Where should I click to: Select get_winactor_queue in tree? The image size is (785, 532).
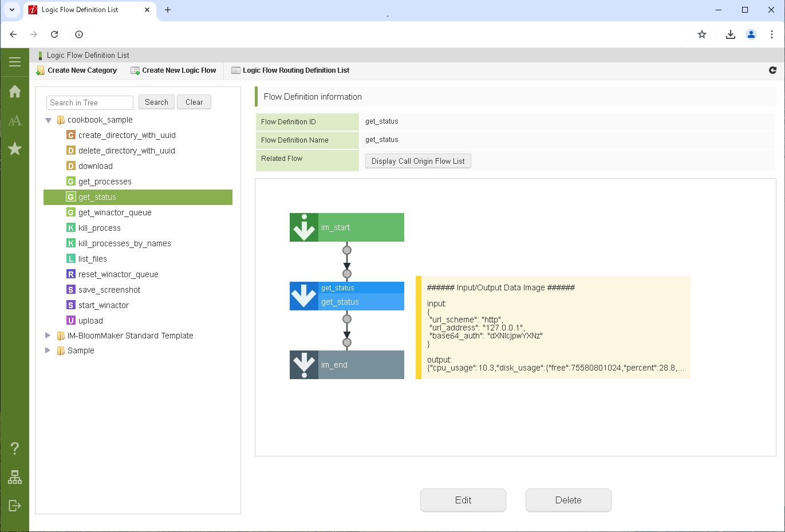click(115, 212)
